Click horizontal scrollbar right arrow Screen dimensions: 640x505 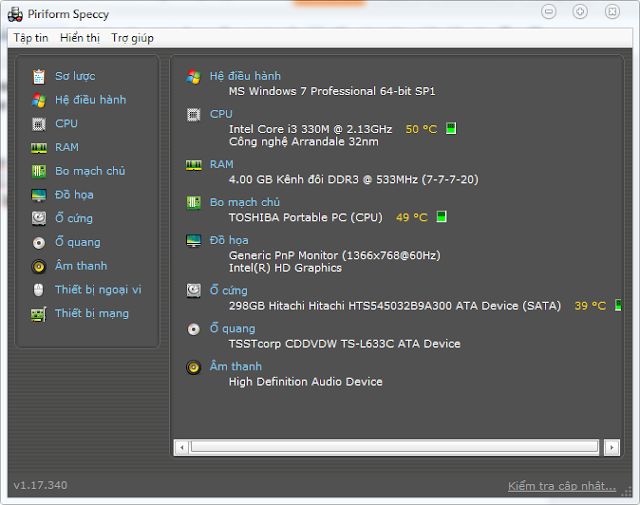612,447
